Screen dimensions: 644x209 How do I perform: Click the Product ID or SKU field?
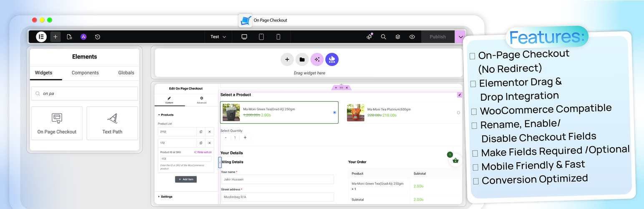tap(186, 159)
